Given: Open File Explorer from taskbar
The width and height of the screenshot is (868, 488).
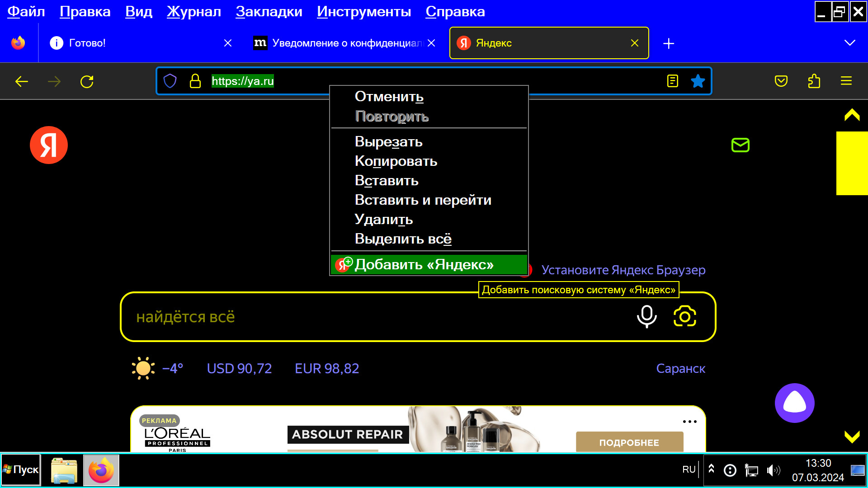Looking at the screenshot, I should tap(64, 470).
